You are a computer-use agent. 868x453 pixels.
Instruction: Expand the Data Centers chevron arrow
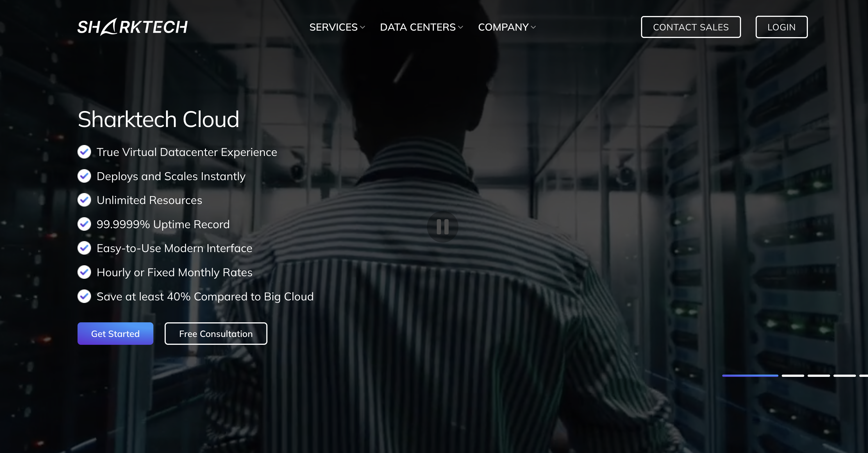click(461, 27)
